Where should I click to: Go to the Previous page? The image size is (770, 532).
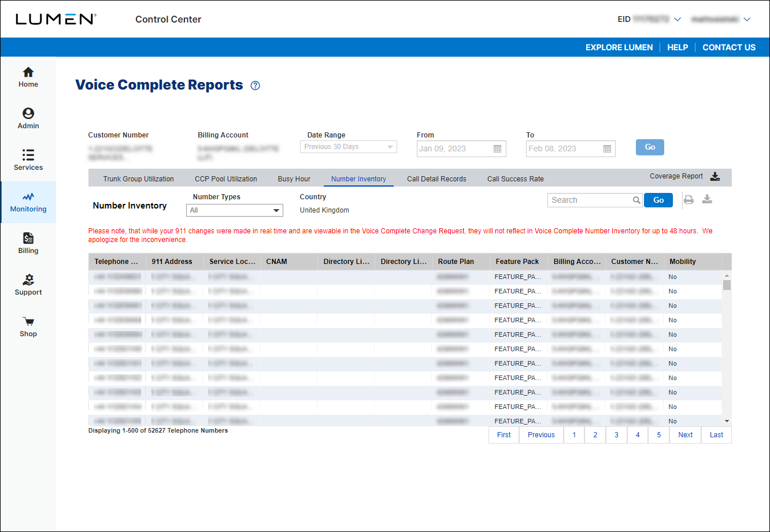(541, 435)
